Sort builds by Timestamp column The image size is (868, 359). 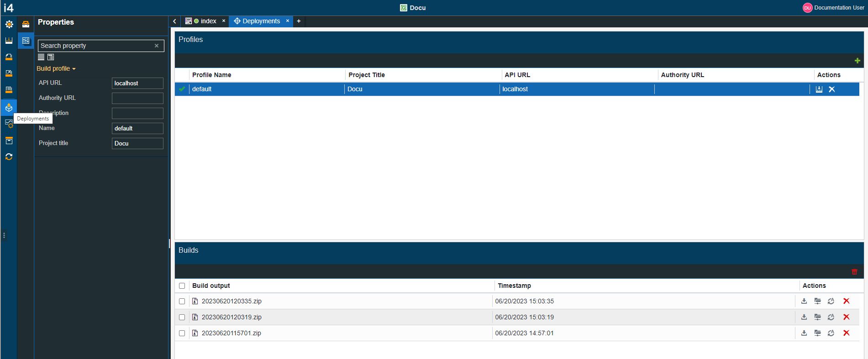click(x=514, y=286)
